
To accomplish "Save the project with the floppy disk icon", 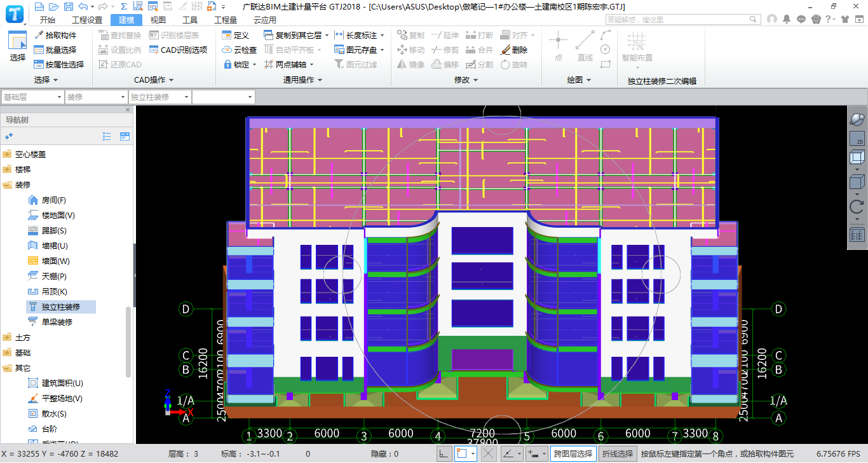I will (68, 6).
